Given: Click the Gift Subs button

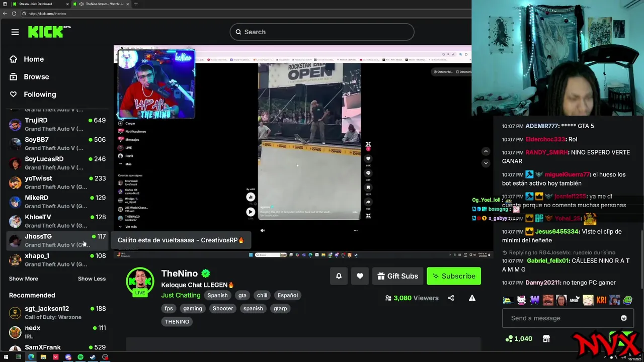Looking at the screenshot, I should pyautogui.click(x=397, y=276).
